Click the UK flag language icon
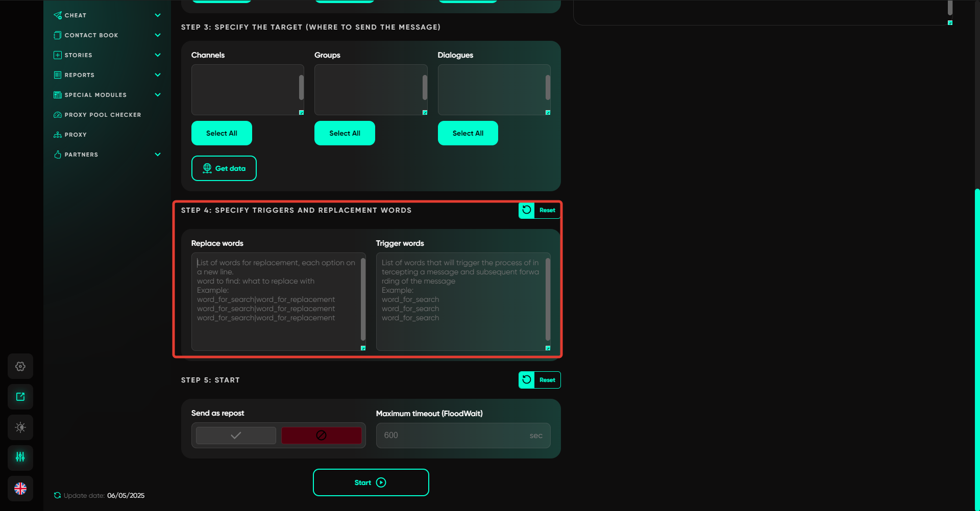 click(20, 489)
